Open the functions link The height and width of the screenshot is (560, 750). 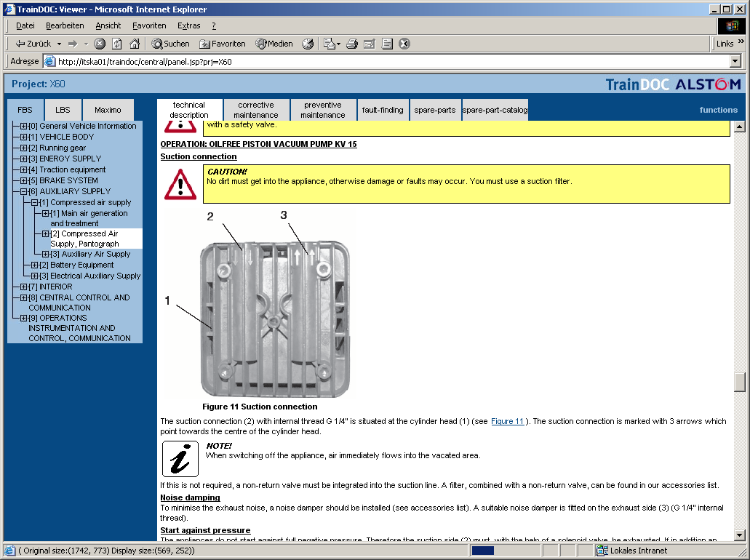(719, 110)
